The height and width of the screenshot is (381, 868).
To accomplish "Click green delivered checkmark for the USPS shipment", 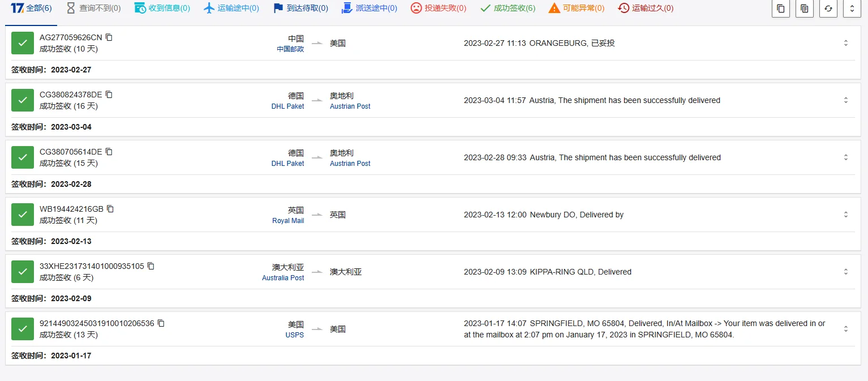I will coord(23,329).
